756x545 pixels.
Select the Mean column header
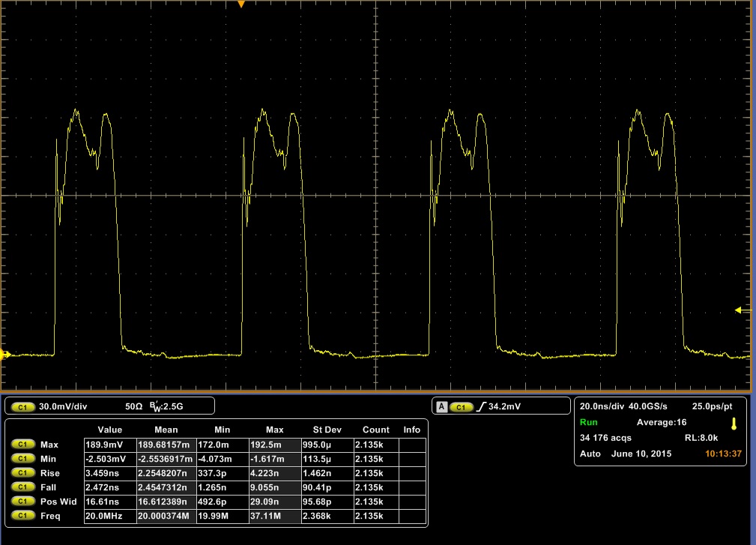(166, 430)
